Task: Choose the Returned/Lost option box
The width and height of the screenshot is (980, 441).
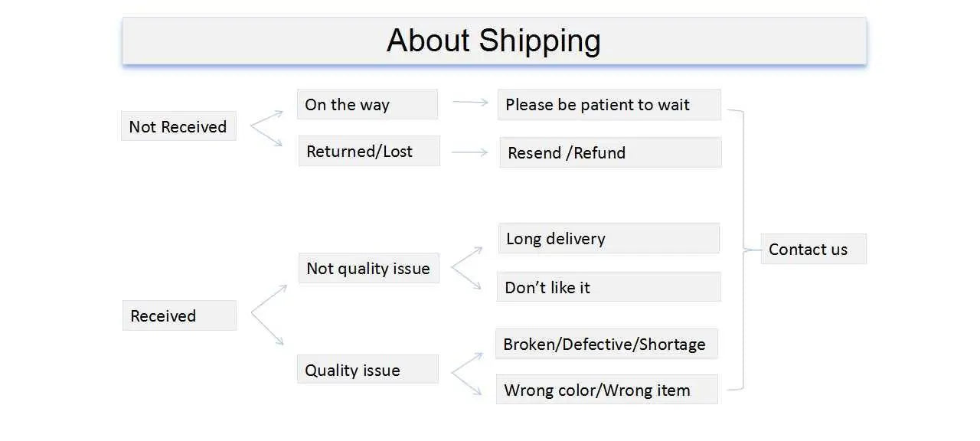Action: (x=369, y=151)
